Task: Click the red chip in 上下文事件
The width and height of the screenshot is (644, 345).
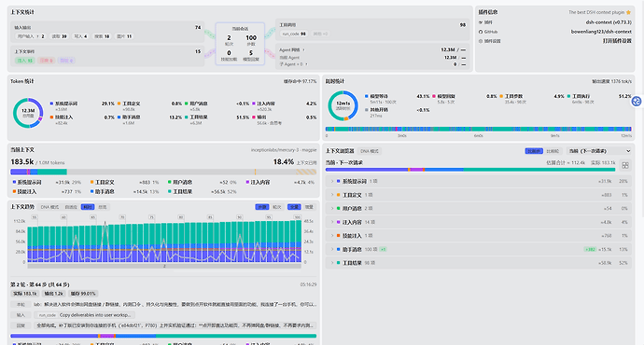Action: pyautogui.click(x=47, y=61)
